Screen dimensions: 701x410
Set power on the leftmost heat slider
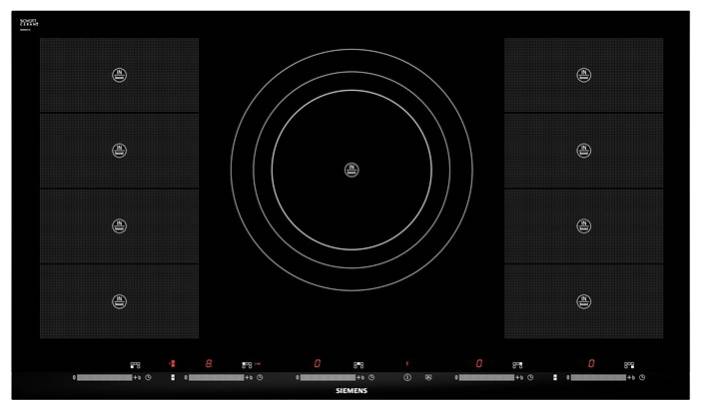(104, 378)
